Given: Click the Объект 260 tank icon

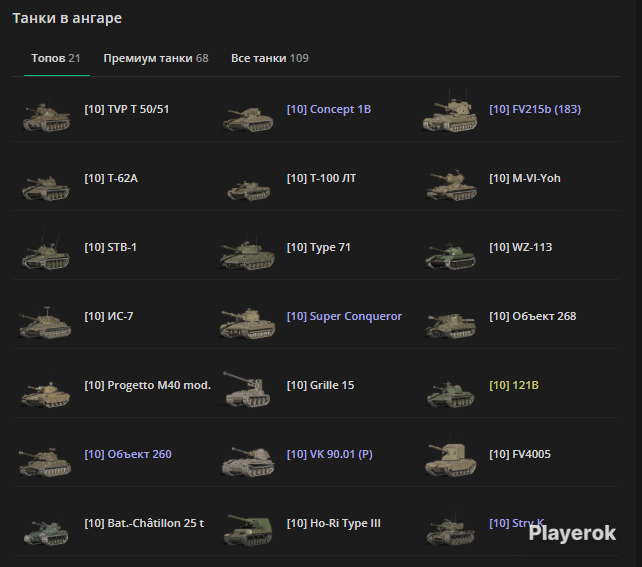Looking at the screenshot, I should [x=45, y=462].
